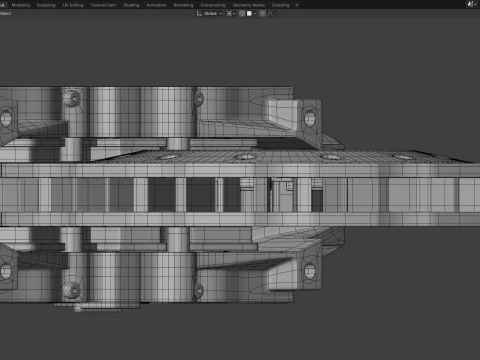Open the UV Editing workspace tab
480x360 pixels.
(x=73, y=5)
